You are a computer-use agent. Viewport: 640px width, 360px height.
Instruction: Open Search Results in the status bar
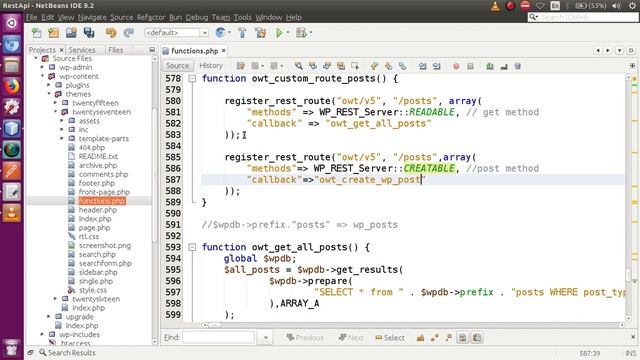coord(67,353)
